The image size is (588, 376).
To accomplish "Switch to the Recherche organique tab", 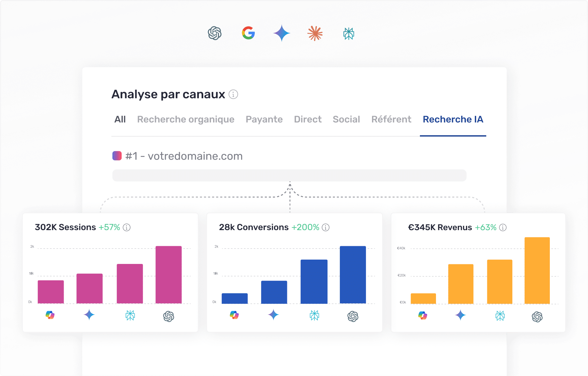I will click(x=186, y=119).
